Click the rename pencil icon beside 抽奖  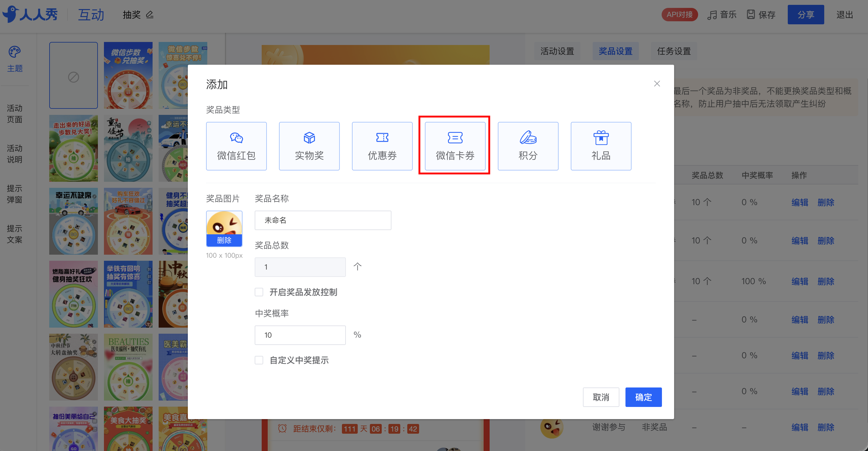click(x=150, y=15)
